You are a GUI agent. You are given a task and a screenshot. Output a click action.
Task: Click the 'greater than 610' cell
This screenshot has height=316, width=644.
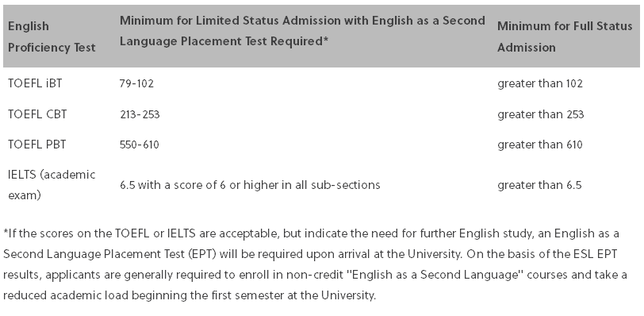539,145
